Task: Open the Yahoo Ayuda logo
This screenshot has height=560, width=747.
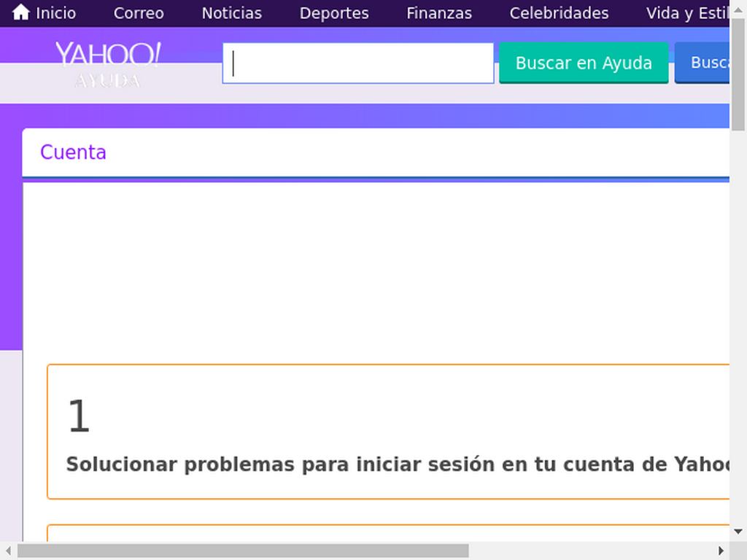Action: (108, 65)
